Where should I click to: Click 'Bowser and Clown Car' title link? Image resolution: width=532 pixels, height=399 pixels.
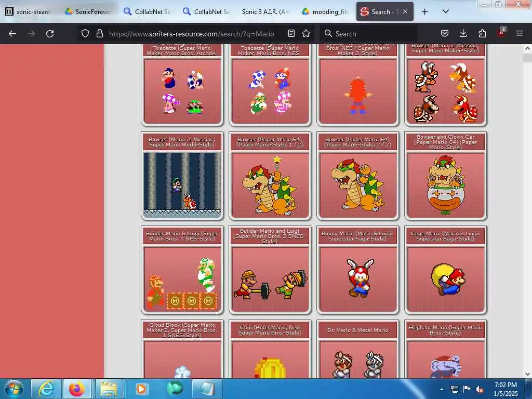[445, 142]
